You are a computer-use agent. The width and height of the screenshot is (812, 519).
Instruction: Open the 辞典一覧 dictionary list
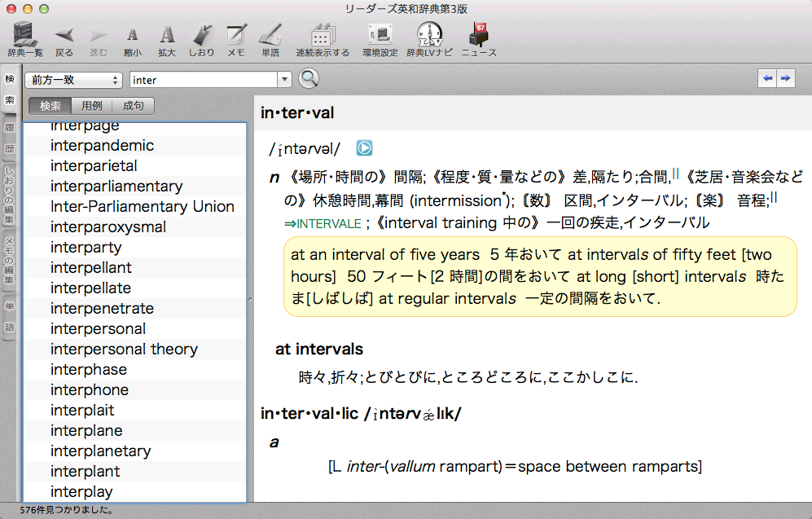25,37
